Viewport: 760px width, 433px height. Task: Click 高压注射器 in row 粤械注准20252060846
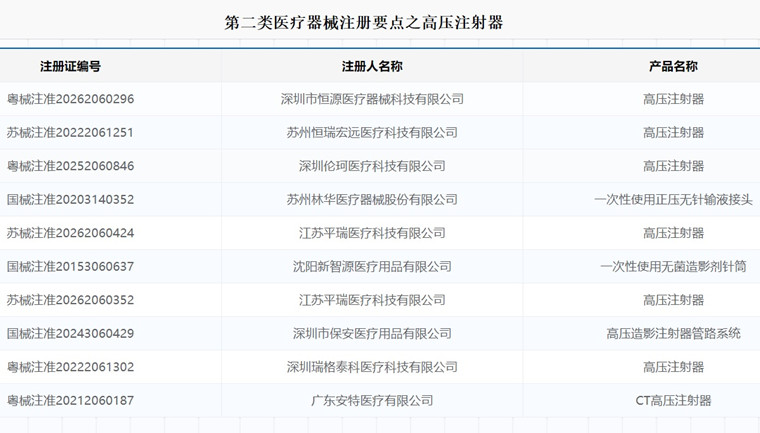(x=673, y=166)
